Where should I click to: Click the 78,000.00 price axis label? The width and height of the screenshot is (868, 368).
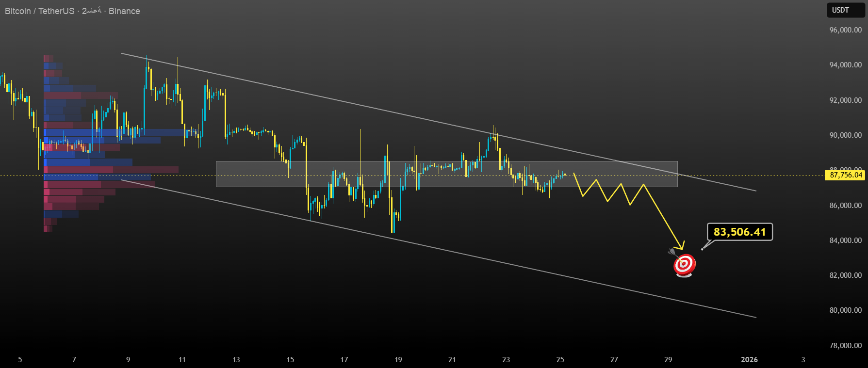pyautogui.click(x=845, y=346)
